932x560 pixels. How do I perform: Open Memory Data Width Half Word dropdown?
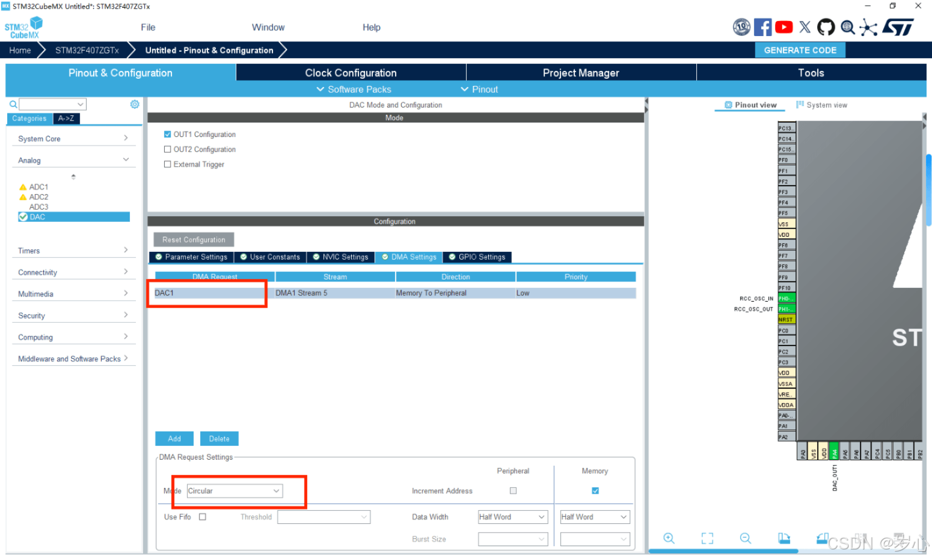pos(595,517)
